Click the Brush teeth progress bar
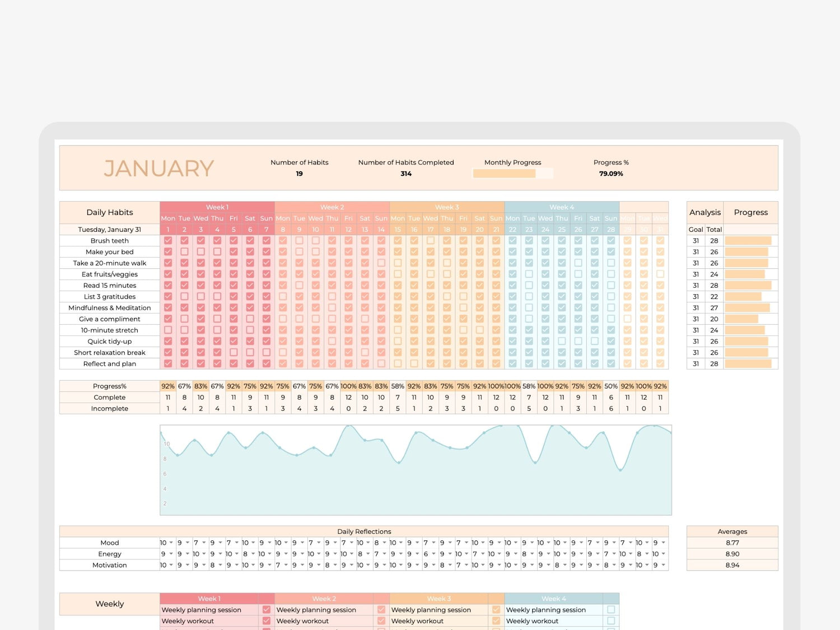 [x=748, y=241]
